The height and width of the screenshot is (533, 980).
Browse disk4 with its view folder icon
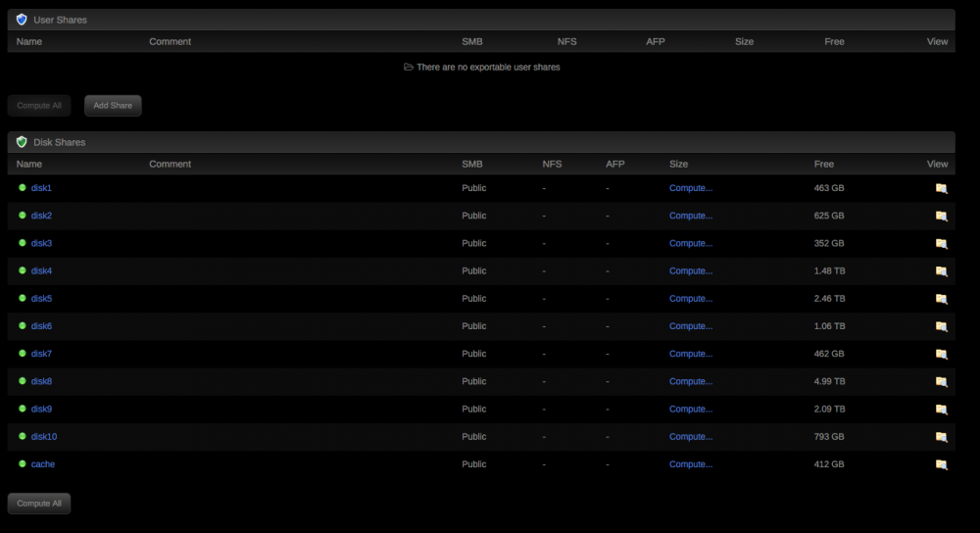(x=941, y=271)
